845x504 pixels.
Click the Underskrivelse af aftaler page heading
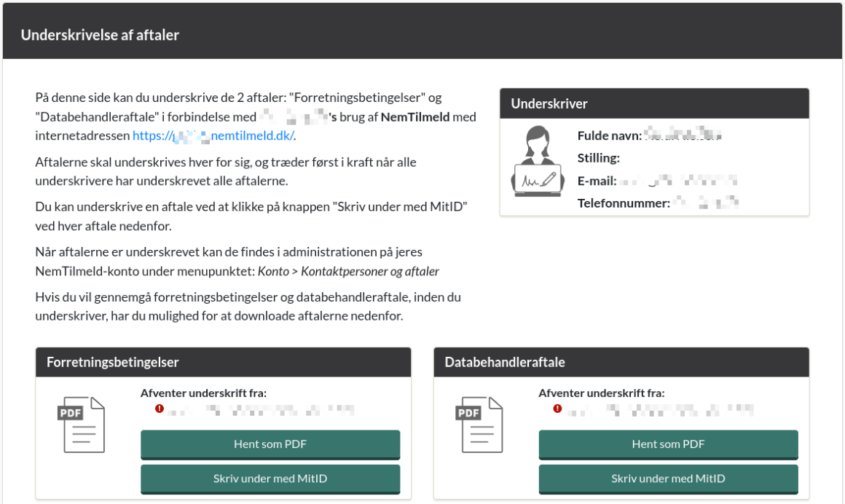click(100, 34)
